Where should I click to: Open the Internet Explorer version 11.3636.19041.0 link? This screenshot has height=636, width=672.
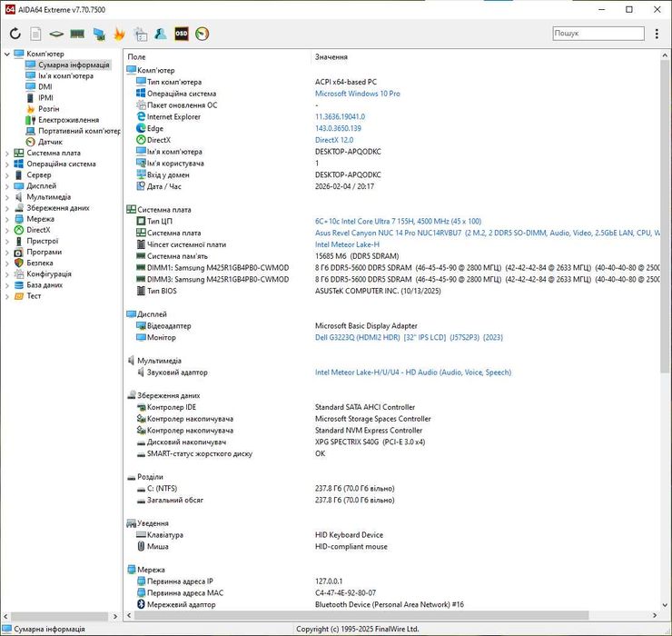340,116
